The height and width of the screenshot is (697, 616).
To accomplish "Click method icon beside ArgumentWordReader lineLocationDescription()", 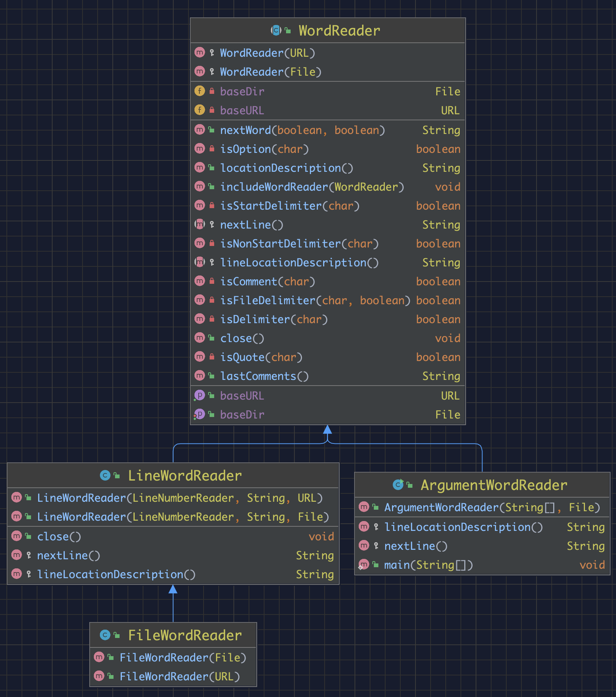I will 364,527.
